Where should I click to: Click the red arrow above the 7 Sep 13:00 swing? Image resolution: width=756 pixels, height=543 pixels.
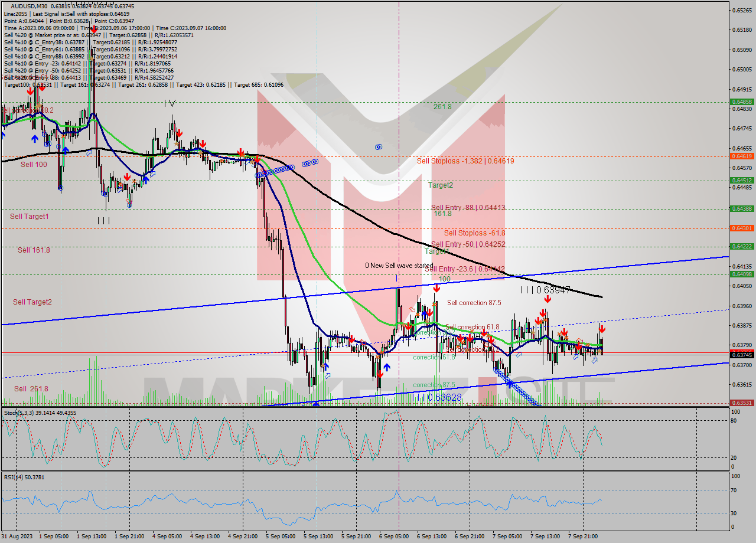click(x=547, y=299)
